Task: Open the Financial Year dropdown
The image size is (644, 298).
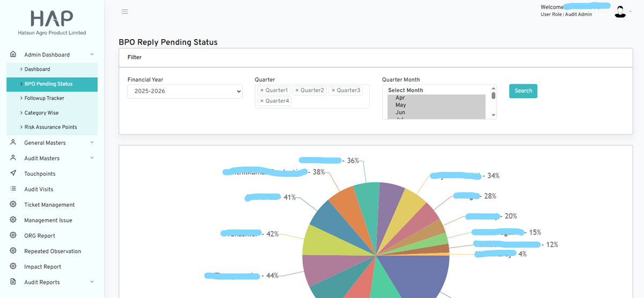Action: (x=185, y=91)
